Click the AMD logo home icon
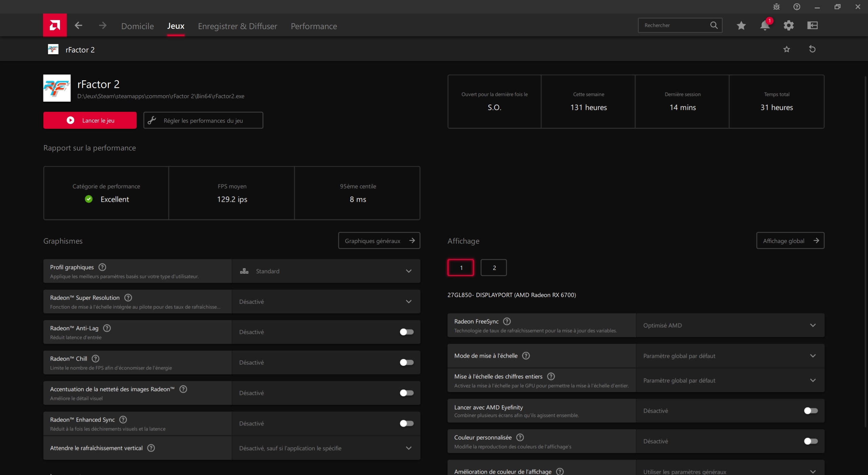 pos(55,25)
